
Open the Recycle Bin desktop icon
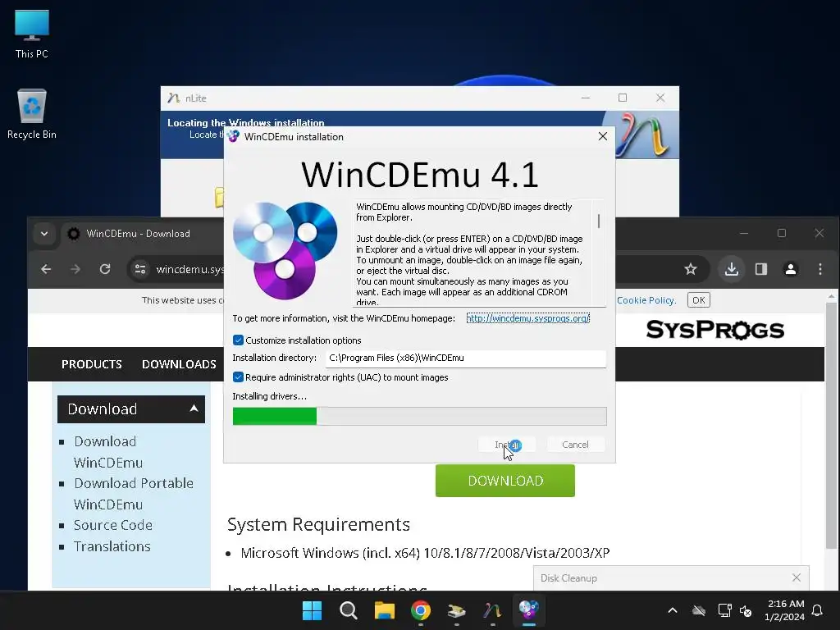pyautogui.click(x=32, y=113)
